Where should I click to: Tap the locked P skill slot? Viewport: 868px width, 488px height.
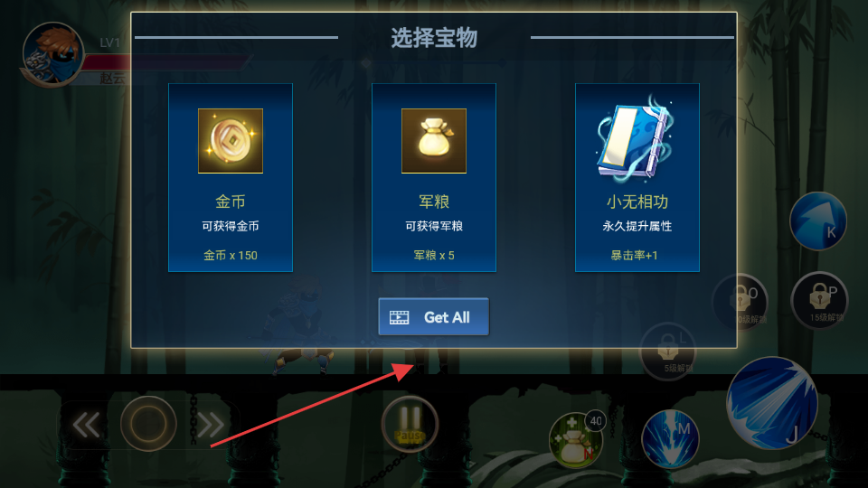819,300
